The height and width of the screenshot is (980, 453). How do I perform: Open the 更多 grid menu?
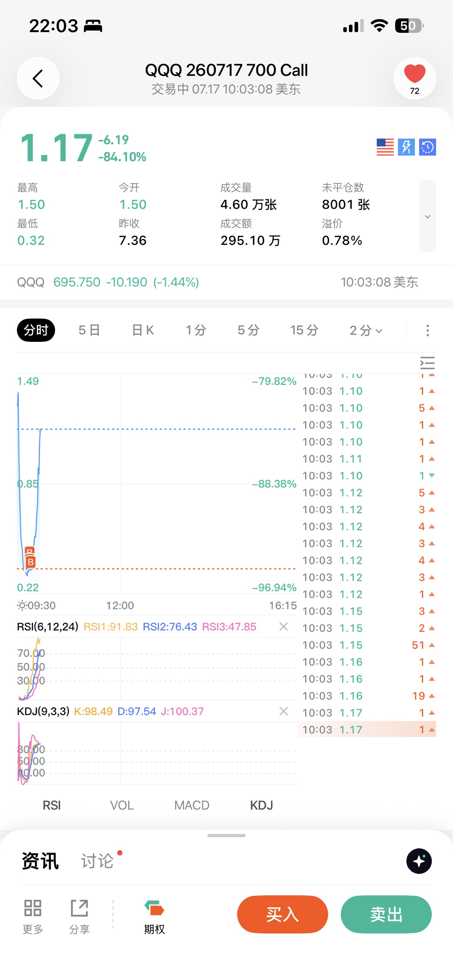click(x=33, y=917)
